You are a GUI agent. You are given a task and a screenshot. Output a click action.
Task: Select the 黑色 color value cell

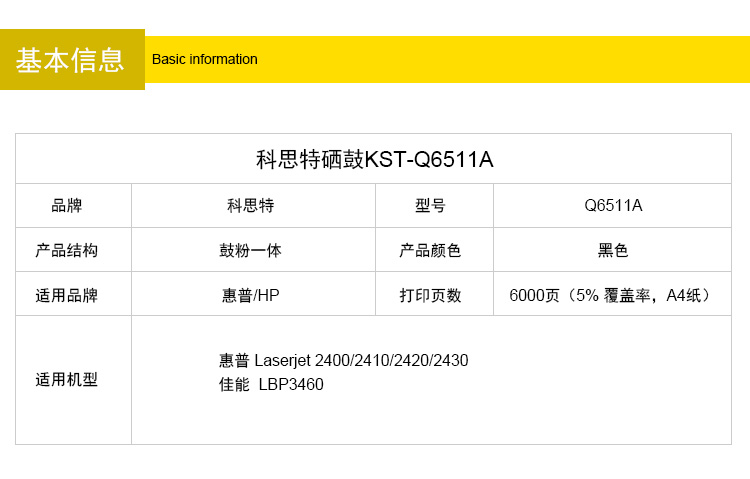pos(613,250)
